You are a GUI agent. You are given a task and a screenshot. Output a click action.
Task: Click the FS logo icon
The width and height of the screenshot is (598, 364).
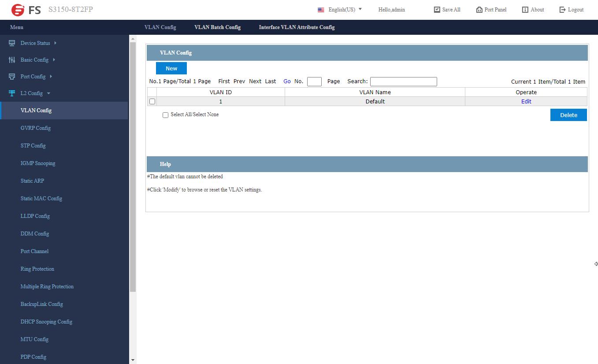coord(18,10)
